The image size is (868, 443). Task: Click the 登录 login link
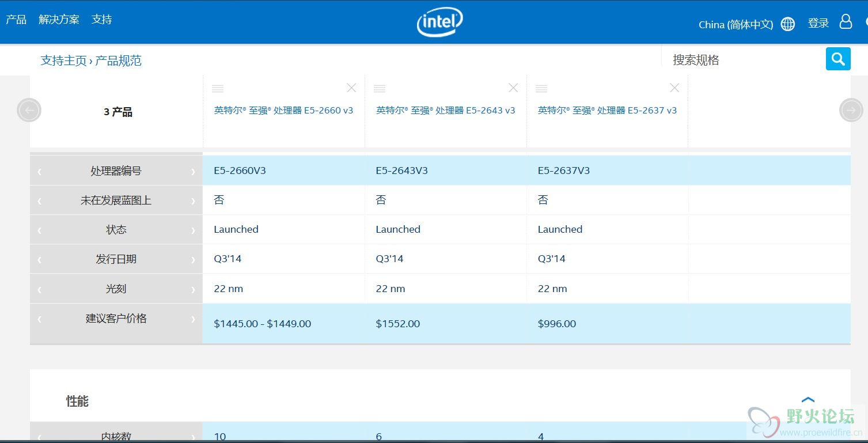pyautogui.click(x=818, y=23)
